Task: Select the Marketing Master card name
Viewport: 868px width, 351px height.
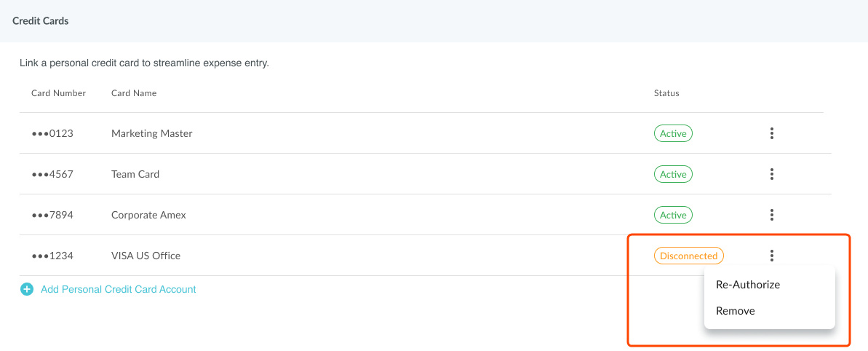Action: pos(152,133)
